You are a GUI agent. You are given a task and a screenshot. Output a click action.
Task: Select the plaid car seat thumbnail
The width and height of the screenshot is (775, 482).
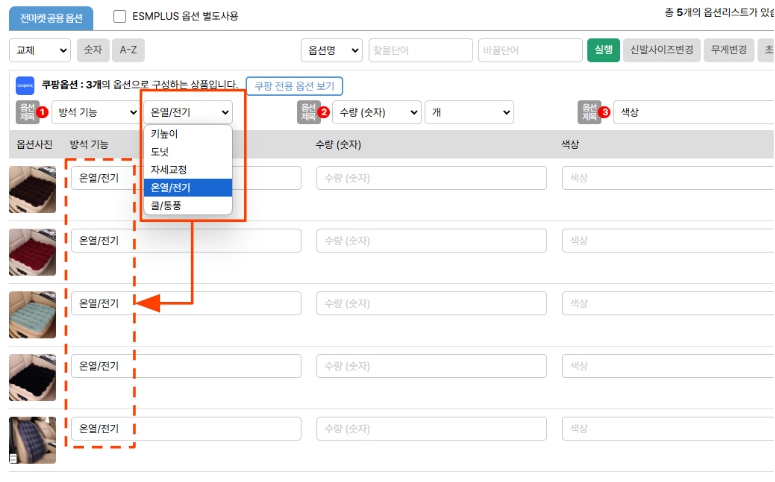coord(32,440)
